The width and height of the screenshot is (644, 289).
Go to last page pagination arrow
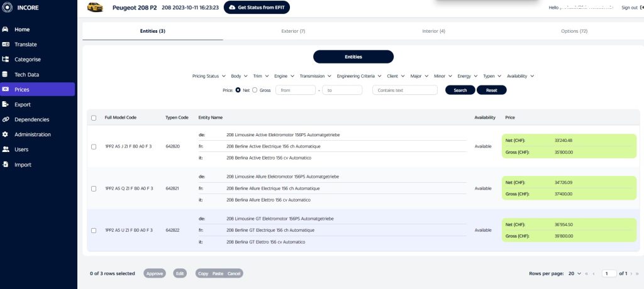[x=638, y=273]
